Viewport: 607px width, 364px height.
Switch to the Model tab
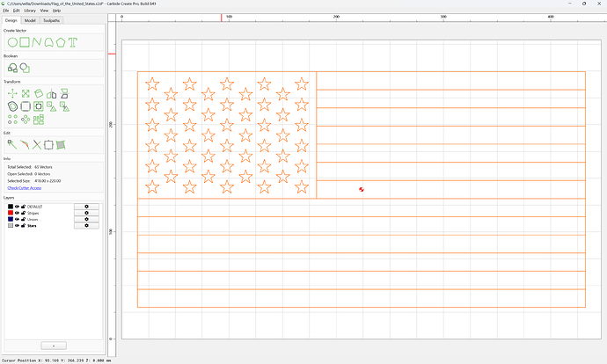tap(30, 20)
